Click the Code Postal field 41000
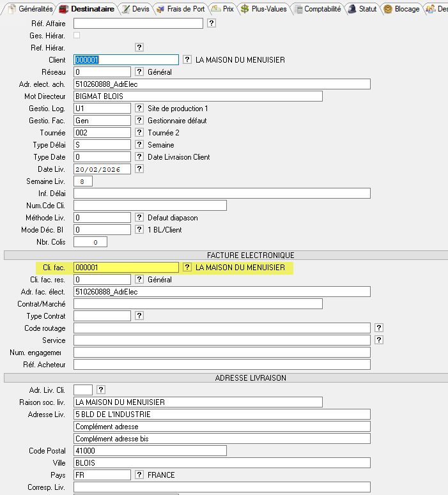Image resolution: width=448 pixels, height=495 pixels. 150,450
